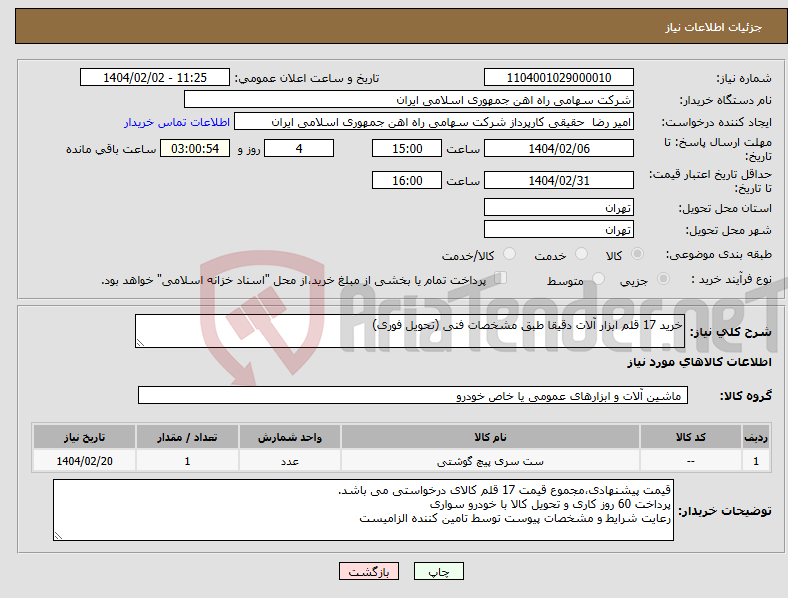This screenshot has width=788, height=598.
Task: Click price validity time 16:00
Action: point(407,180)
